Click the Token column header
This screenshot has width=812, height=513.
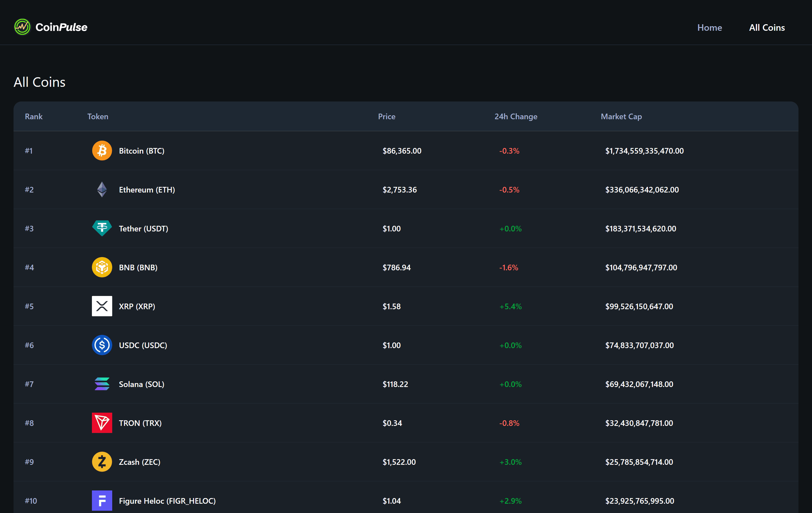pyautogui.click(x=98, y=116)
